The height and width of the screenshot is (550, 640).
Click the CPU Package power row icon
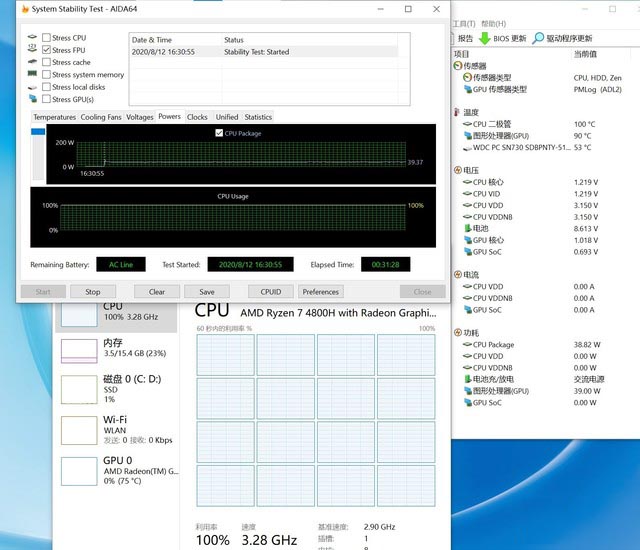(x=467, y=344)
